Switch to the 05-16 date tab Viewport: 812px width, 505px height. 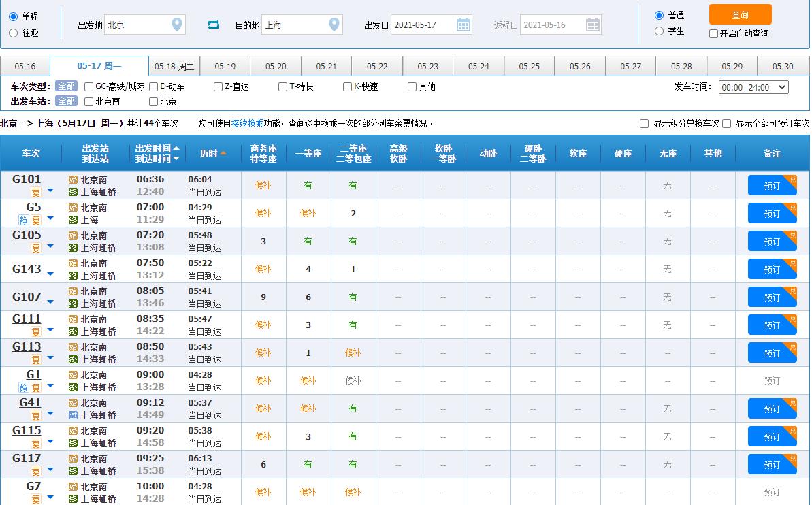[25, 66]
